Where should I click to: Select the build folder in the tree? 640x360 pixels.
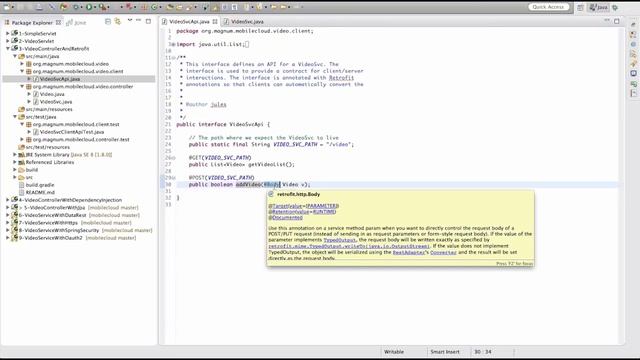[x=31, y=170]
